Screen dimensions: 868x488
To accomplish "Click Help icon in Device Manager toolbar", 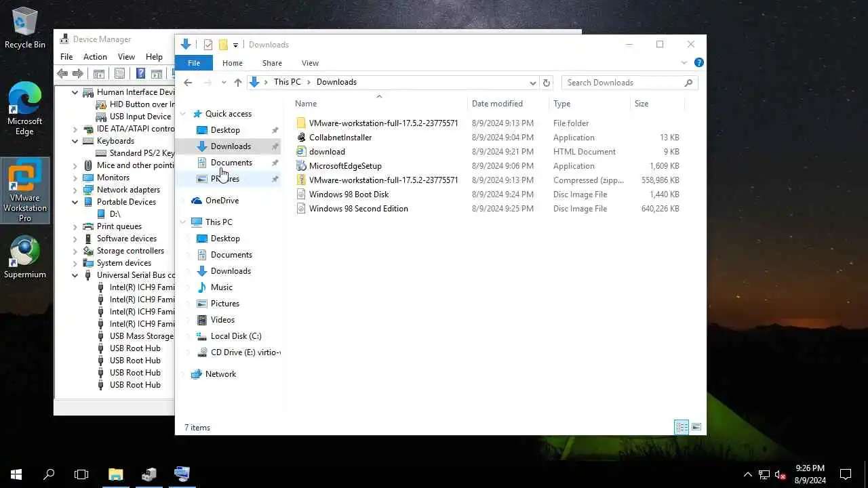I will coord(140,73).
